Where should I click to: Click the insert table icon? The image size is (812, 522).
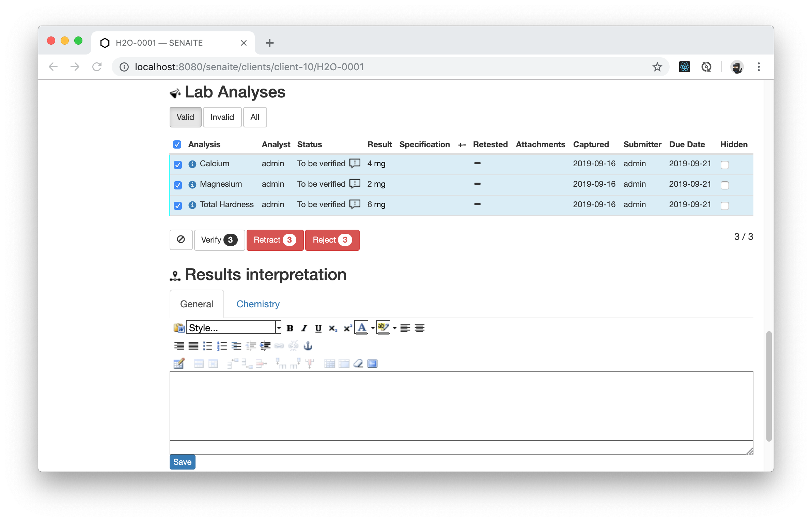(x=179, y=364)
